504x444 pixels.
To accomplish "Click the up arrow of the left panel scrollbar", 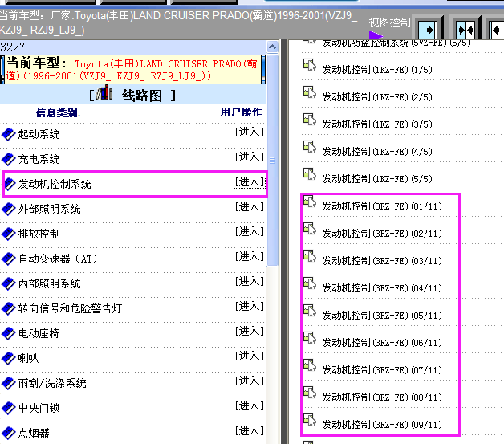I will pos(273,47).
